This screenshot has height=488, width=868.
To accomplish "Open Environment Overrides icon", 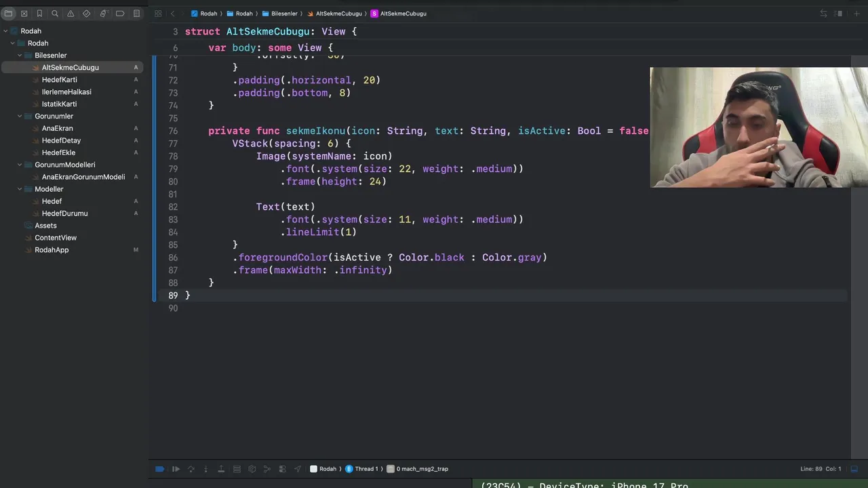I will click(x=282, y=469).
